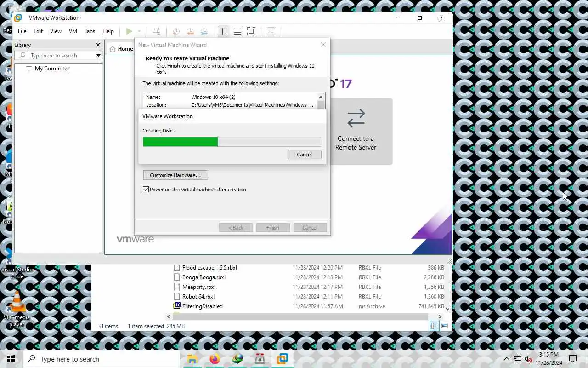Select Robot 64.rbxl file

pos(198,297)
